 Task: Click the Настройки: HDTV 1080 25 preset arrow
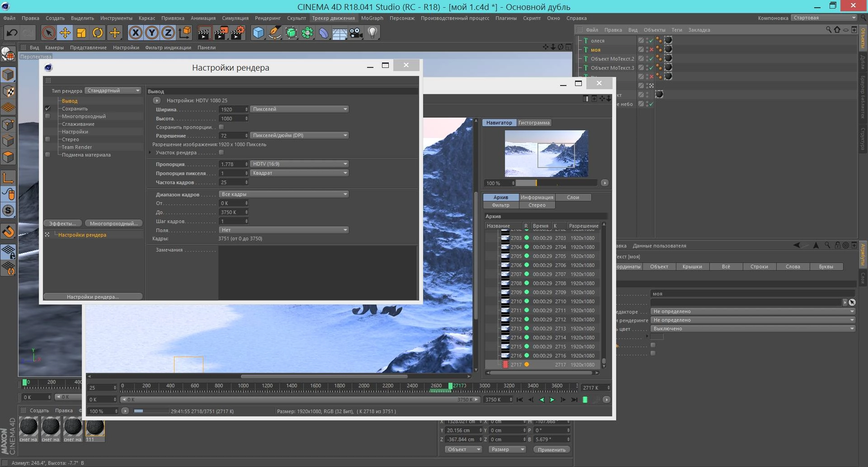tap(156, 100)
